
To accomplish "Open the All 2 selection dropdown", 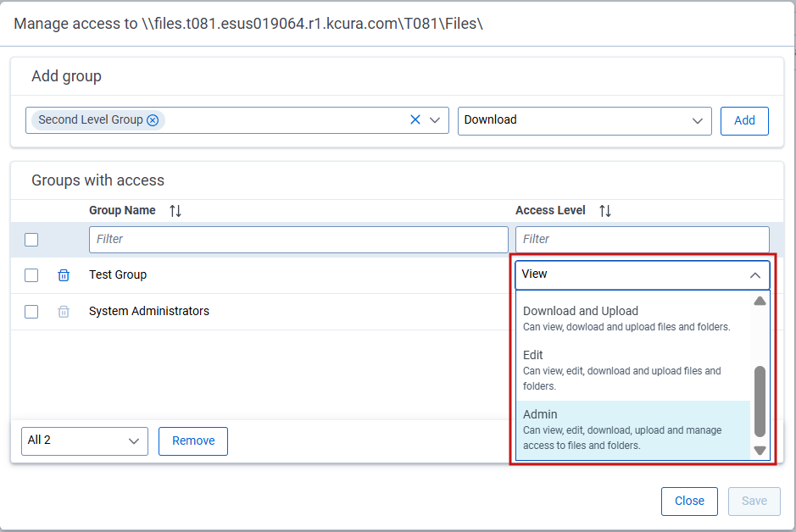I will (x=84, y=441).
